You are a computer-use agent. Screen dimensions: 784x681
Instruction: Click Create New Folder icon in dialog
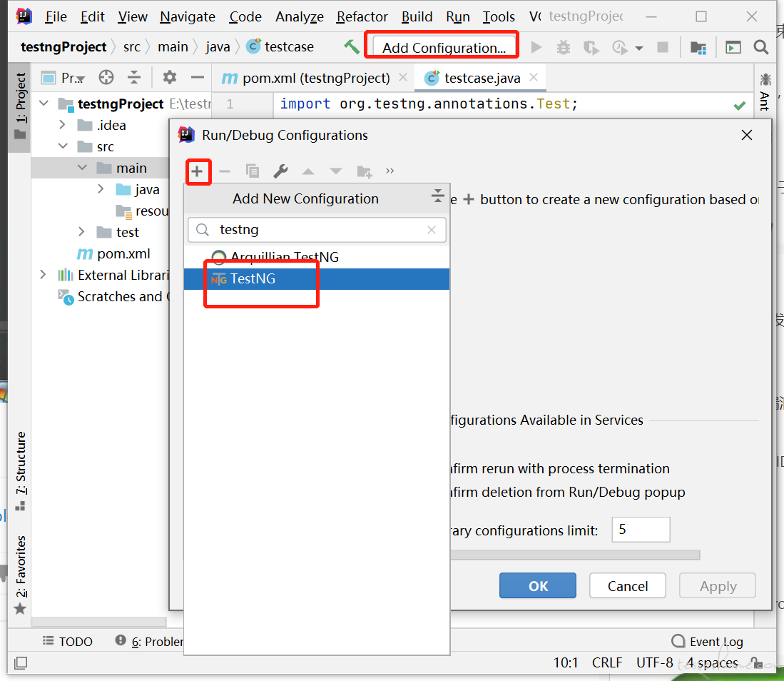pos(364,171)
